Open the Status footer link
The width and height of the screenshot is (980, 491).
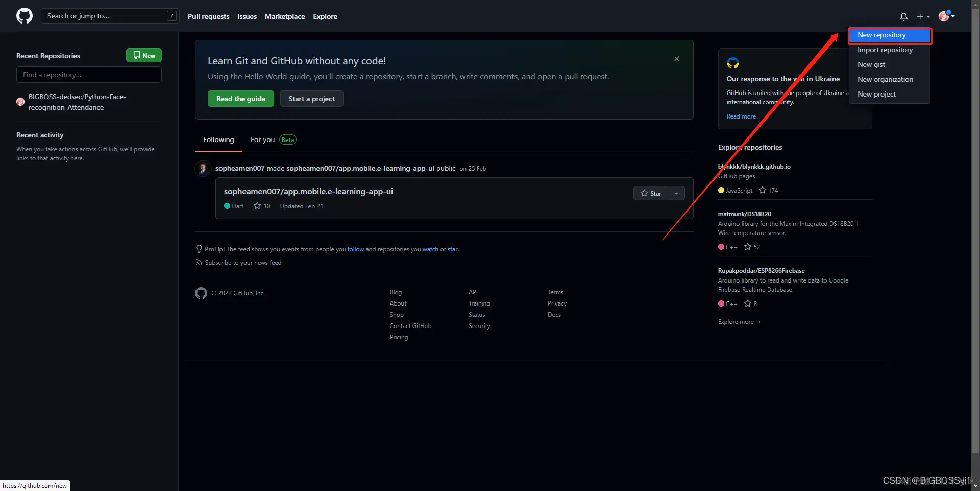click(477, 315)
